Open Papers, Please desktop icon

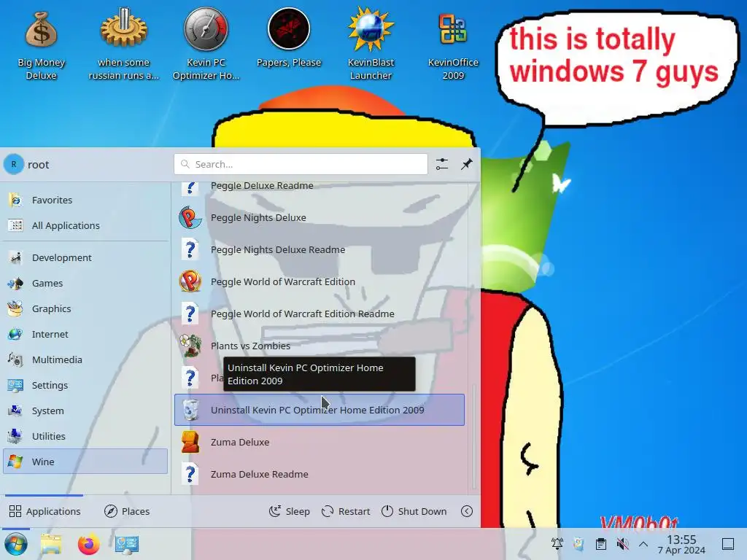289,39
